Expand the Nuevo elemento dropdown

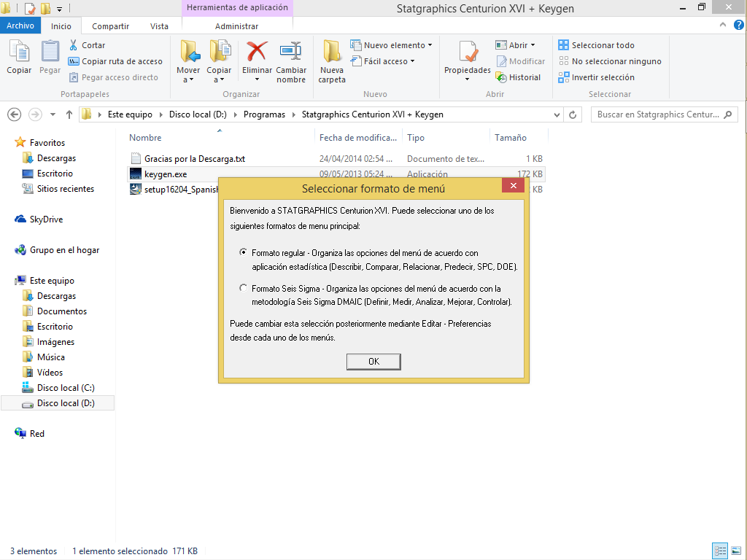[430, 45]
